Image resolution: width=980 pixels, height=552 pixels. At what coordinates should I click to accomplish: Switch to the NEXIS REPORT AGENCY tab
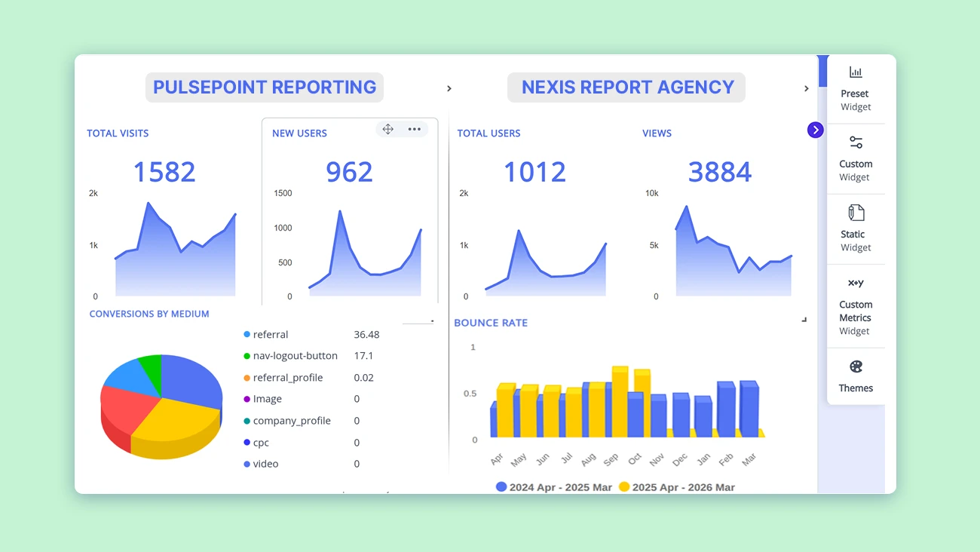click(626, 87)
